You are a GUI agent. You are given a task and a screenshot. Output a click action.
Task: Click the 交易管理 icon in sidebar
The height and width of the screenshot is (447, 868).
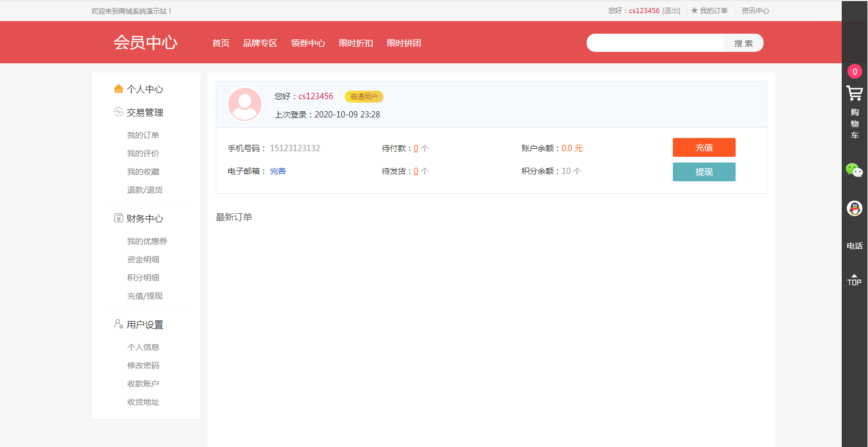pos(118,112)
